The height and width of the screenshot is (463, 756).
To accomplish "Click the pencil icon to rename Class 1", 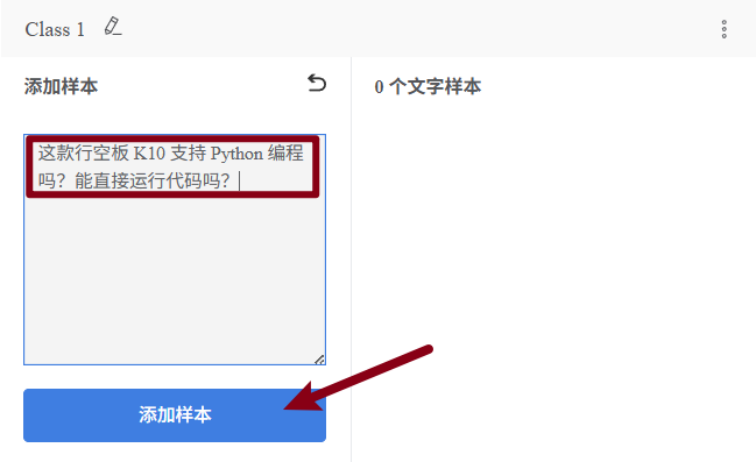I will pyautogui.click(x=113, y=27).
